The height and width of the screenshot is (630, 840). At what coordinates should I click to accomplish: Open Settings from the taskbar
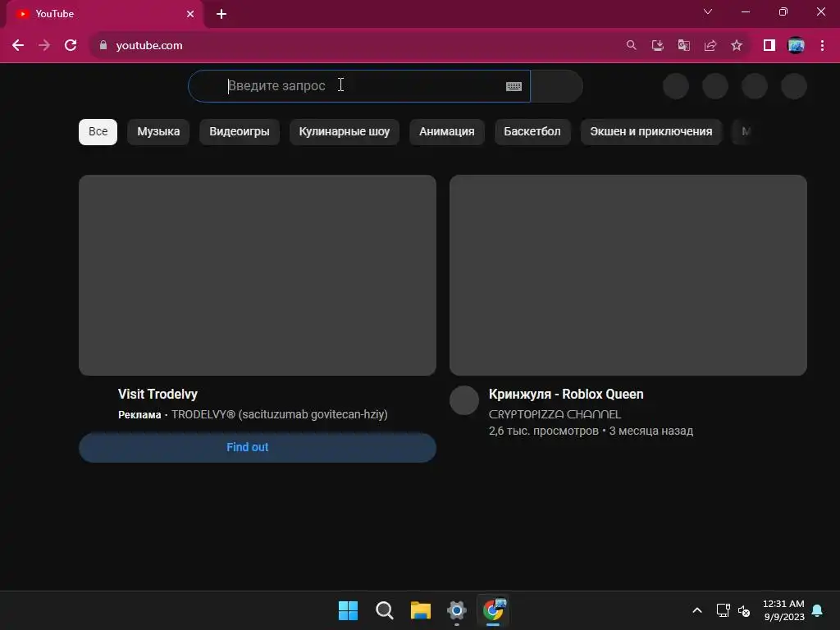pos(457,610)
